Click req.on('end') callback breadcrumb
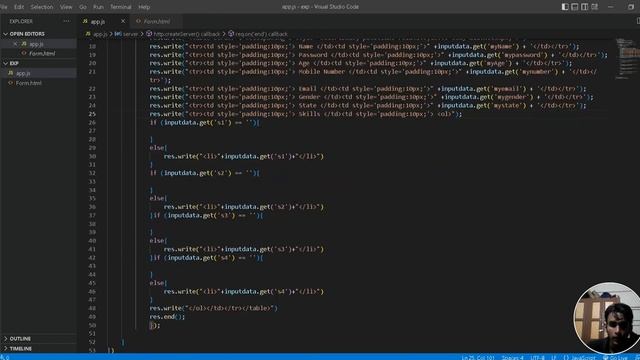This screenshot has width=640, height=360. pos(261,34)
